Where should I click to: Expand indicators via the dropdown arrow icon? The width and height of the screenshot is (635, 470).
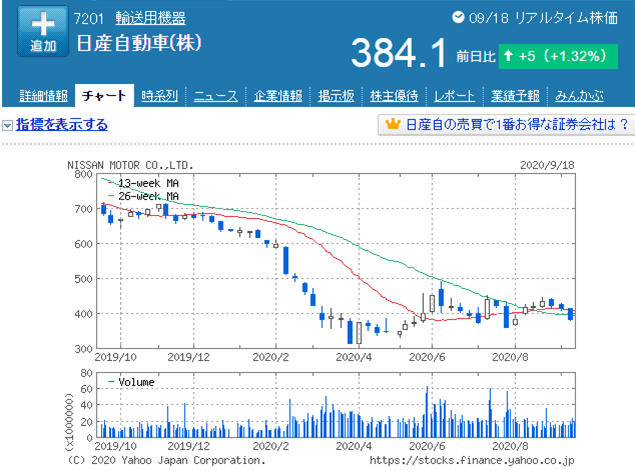click(x=7, y=125)
